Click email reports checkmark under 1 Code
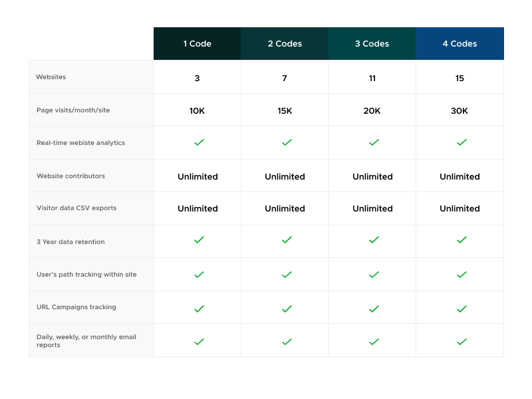Screen dimensions: 532x399 (x=198, y=341)
